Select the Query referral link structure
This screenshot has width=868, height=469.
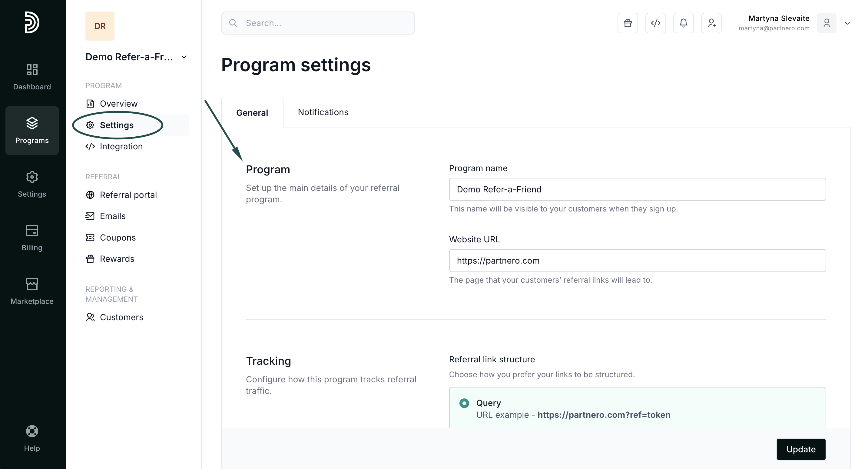click(x=464, y=403)
